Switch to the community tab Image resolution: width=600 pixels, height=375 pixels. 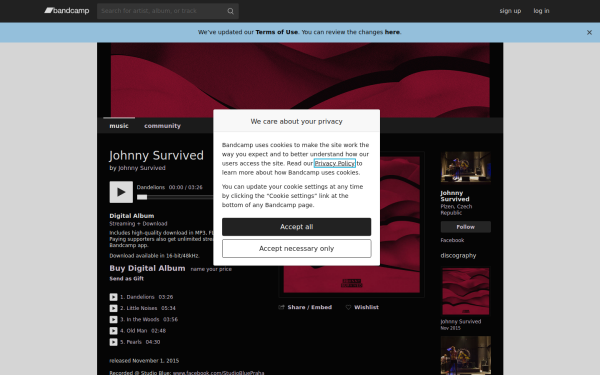(x=162, y=126)
